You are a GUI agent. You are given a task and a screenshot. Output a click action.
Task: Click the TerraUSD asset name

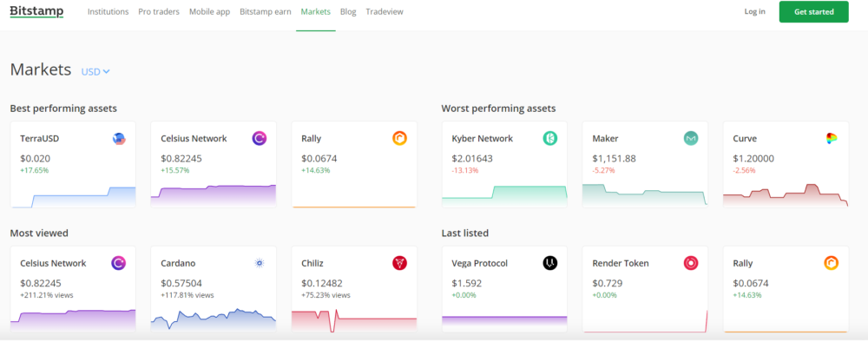[x=40, y=138]
